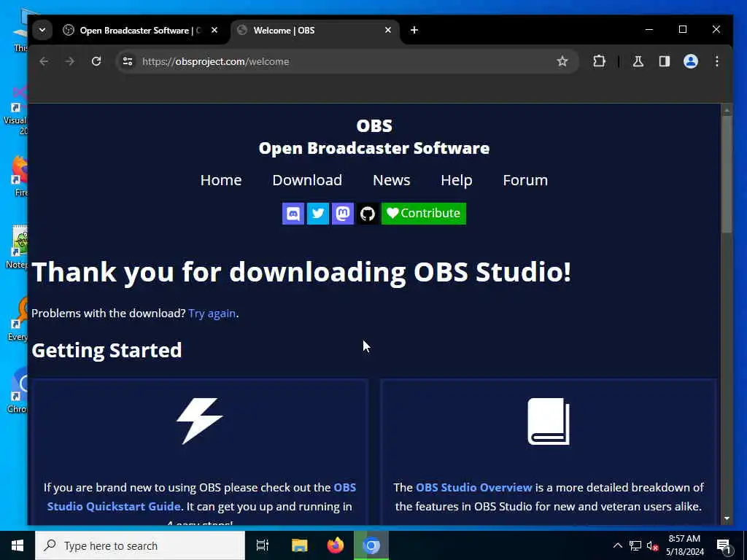Viewport: 747px width, 560px height.
Task: Open Chrome three-dot menu
Action: tap(716, 61)
